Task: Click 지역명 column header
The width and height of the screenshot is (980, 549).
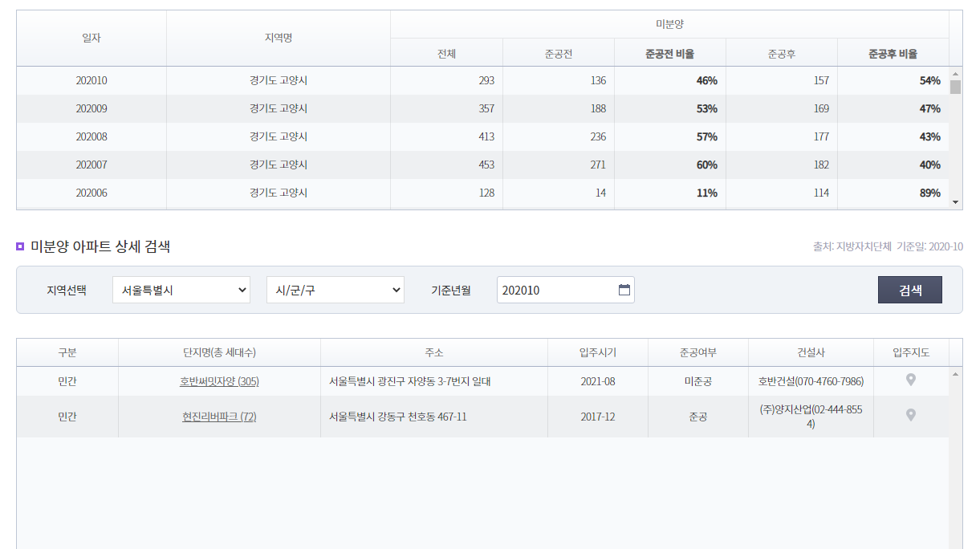Action: click(279, 38)
